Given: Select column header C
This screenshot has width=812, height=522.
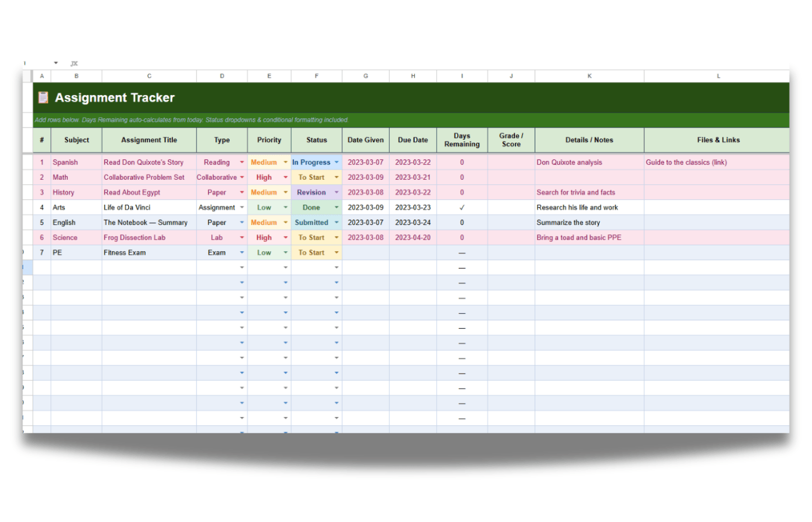Looking at the screenshot, I should 149,75.
